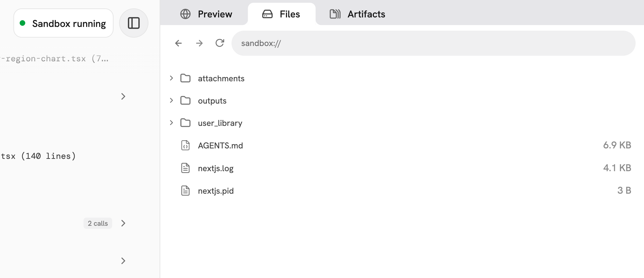The image size is (644, 278).
Task: Click the nextjs.pid file icon
Action: tap(185, 190)
